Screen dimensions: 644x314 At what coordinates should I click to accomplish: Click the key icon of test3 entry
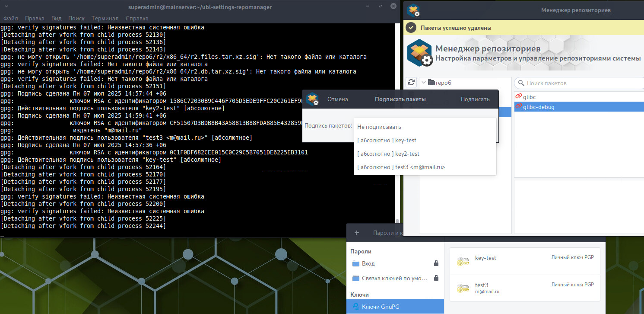[463, 288]
